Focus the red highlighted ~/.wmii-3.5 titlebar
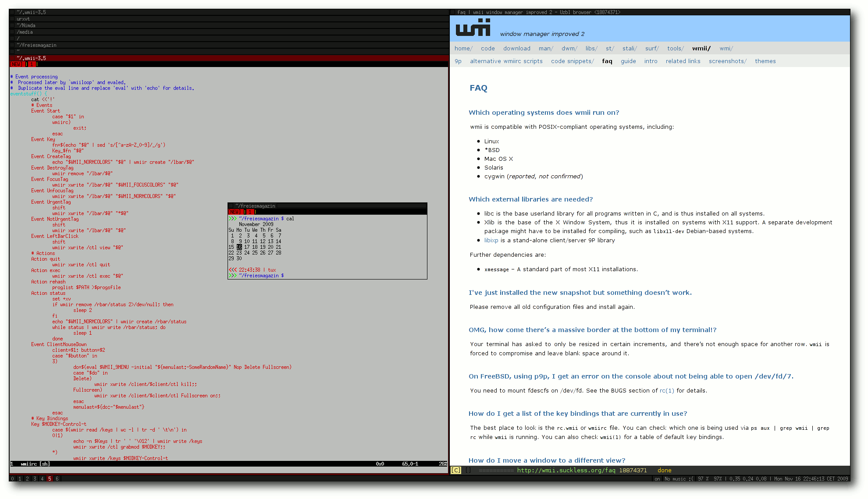868x499 pixels. 229,58
